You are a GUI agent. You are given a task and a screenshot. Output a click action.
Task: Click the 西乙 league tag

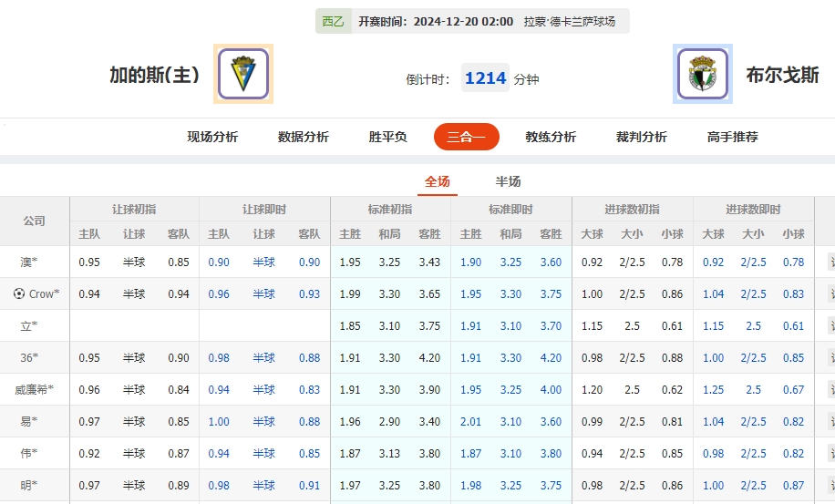click(334, 21)
